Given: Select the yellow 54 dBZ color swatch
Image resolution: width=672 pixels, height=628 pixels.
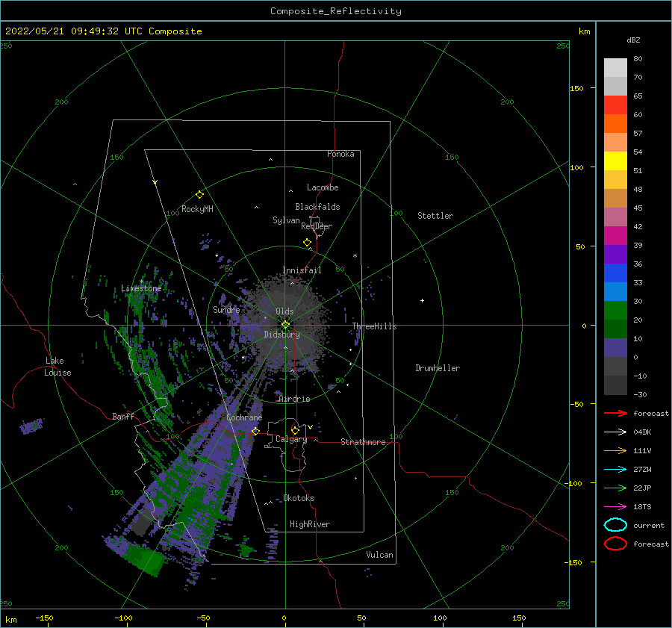Looking at the screenshot, I should coord(615,161).
